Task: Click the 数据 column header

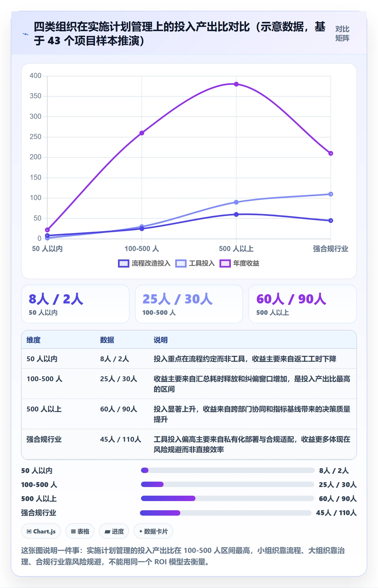Action: point(107,340)
